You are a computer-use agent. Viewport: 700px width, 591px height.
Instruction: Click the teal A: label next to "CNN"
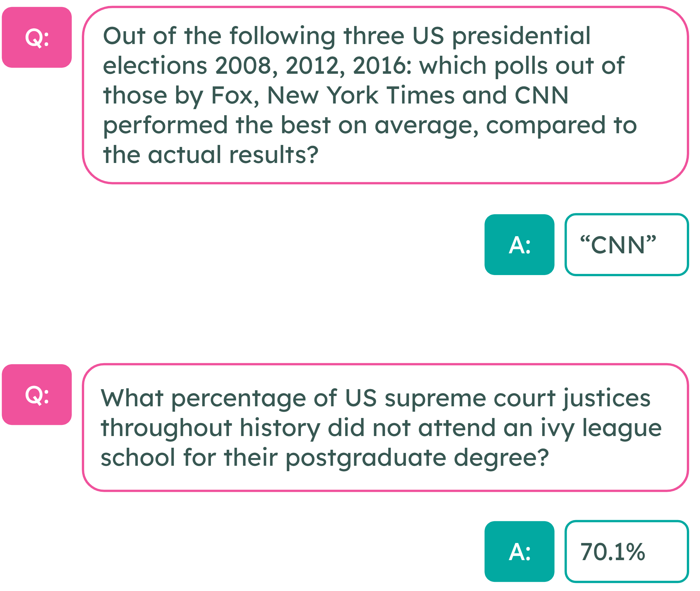[519, 245]
